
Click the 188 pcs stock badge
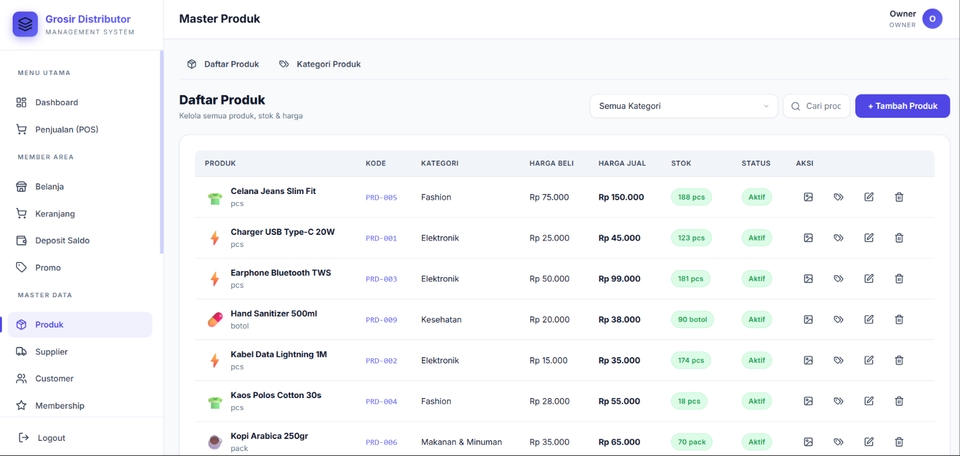pyautogui.click(x=691, y=197)
